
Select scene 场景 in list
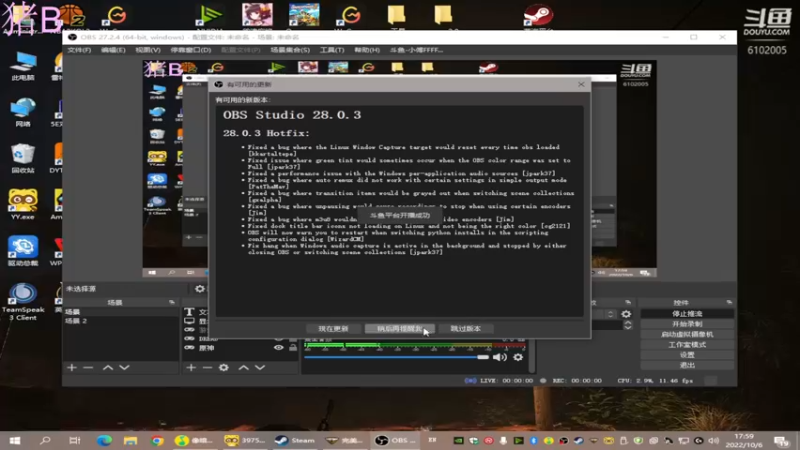[x=120, y=312]
